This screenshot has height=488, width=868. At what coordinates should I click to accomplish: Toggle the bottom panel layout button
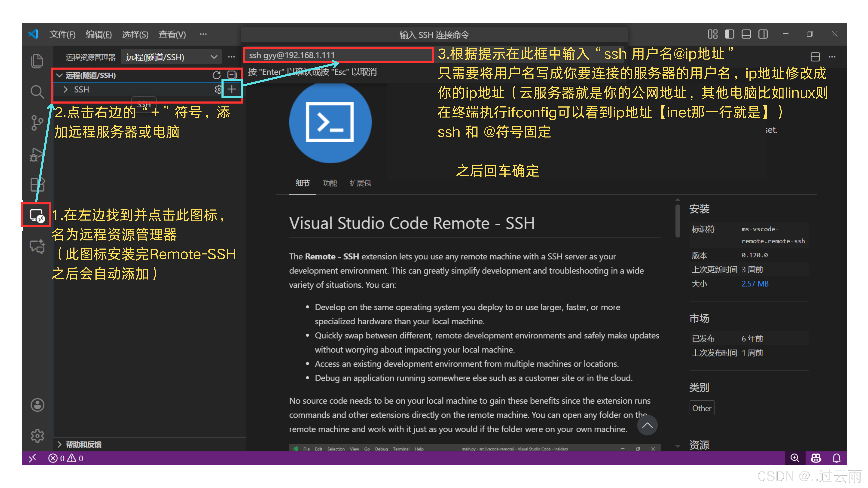point(746,34)
